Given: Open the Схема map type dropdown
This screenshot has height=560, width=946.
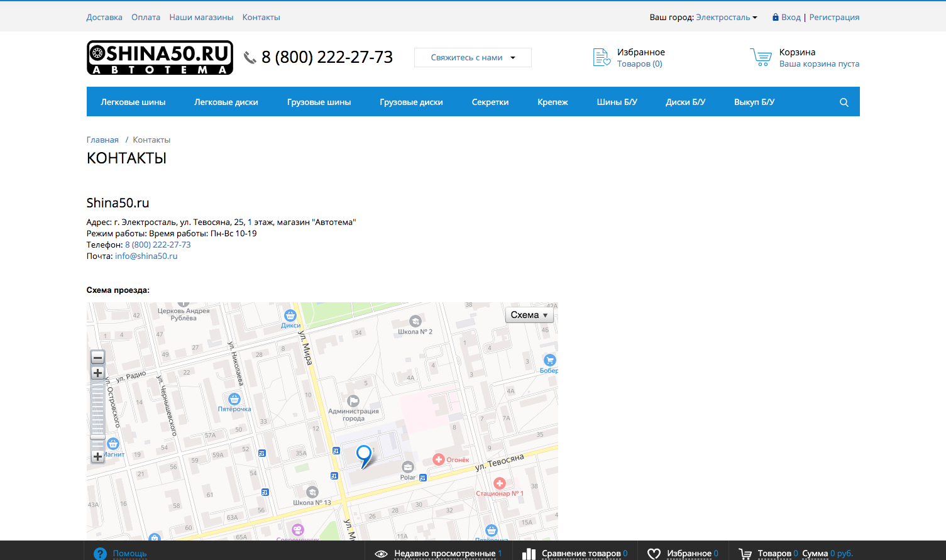Looking at the screenshot, I should coord(529,315).
